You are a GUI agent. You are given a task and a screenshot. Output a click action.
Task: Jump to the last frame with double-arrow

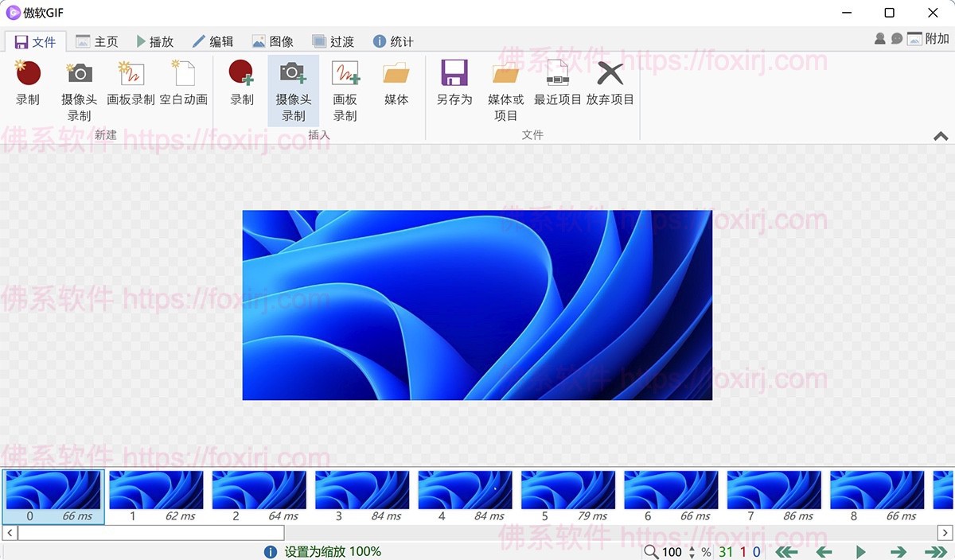tap(935, 550)
